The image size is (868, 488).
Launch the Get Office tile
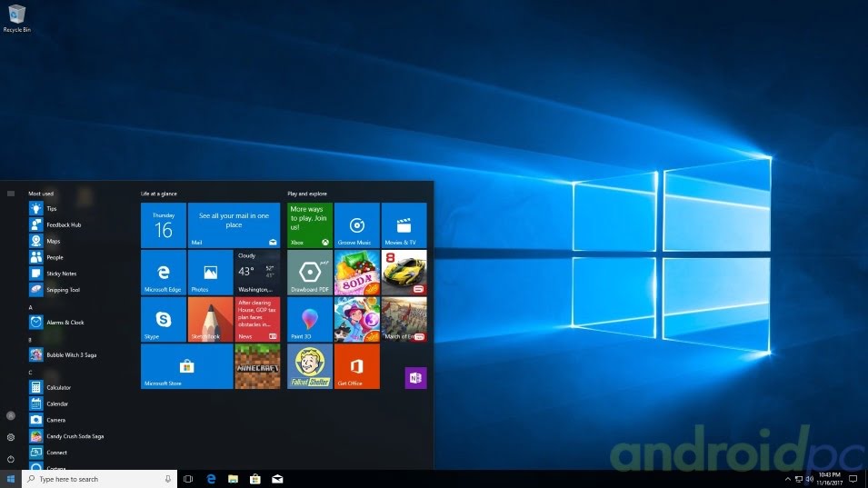tap(356, 366)
